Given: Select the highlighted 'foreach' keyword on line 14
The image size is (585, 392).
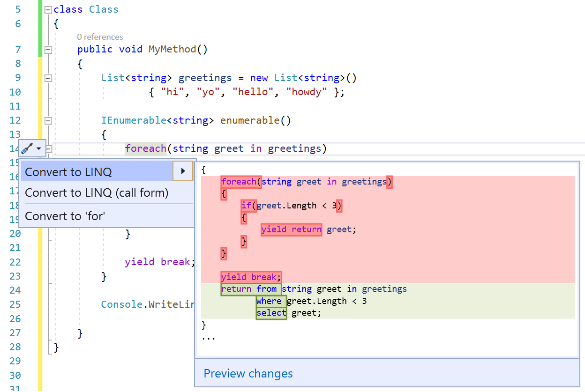Looking at the screenshot, I should tap(145, 148).
